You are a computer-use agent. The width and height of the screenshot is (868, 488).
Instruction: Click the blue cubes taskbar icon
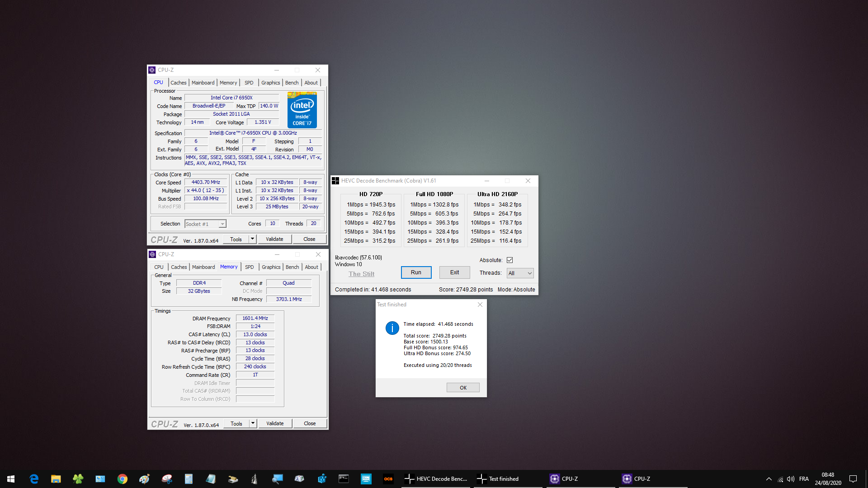click(321, 479)
